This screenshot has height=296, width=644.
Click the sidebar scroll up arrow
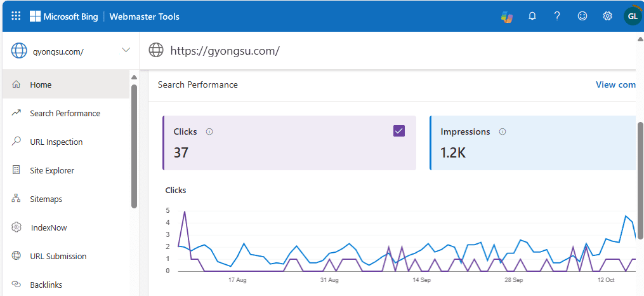click(x=134, y=77)
